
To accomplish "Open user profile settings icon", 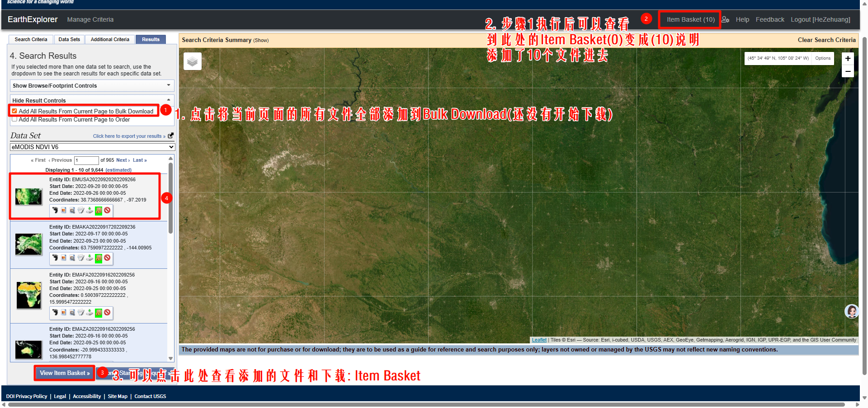I will pyautogui.click(x=725, y=19).
